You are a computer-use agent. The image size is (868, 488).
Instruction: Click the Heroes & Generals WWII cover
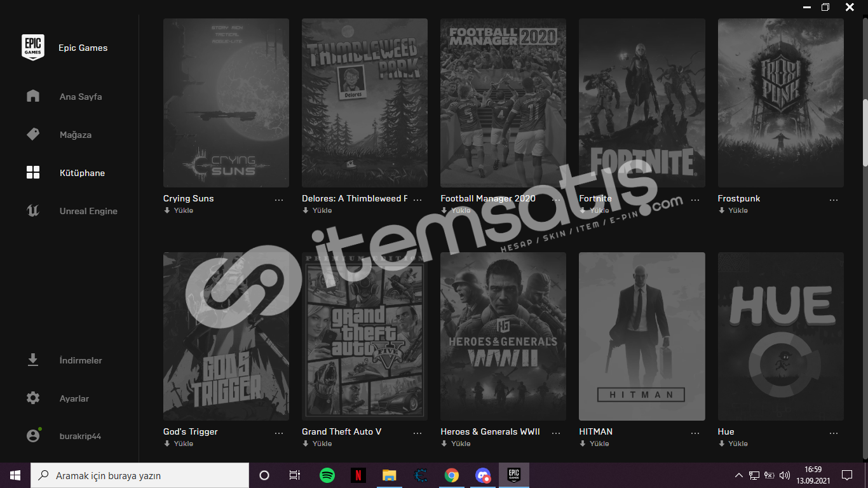click(x=503, y=336)
